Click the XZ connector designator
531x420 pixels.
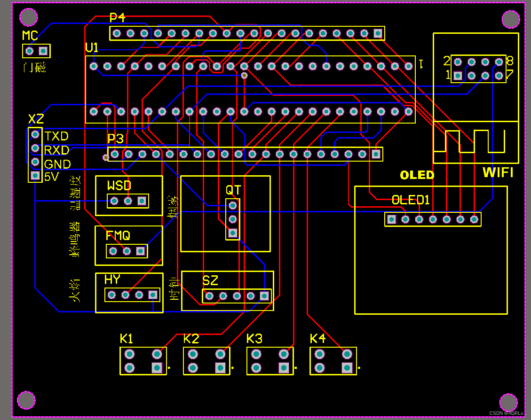click(36, 119)
